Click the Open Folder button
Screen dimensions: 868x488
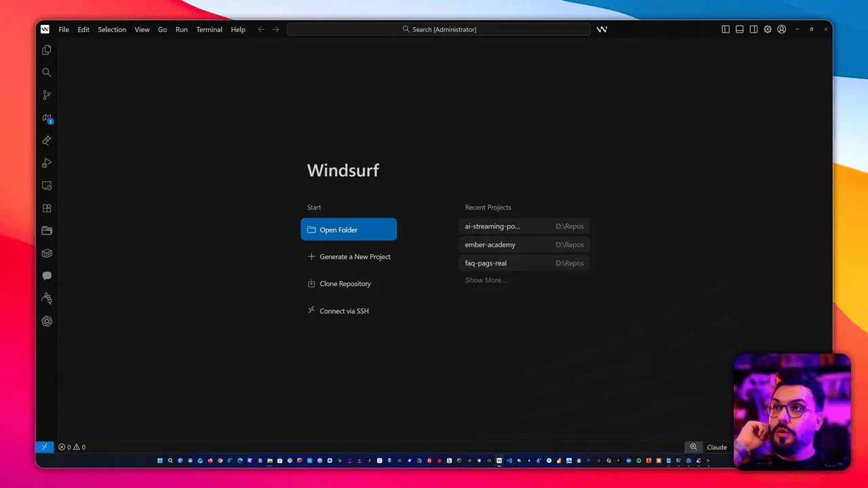[x=349, y=230]
